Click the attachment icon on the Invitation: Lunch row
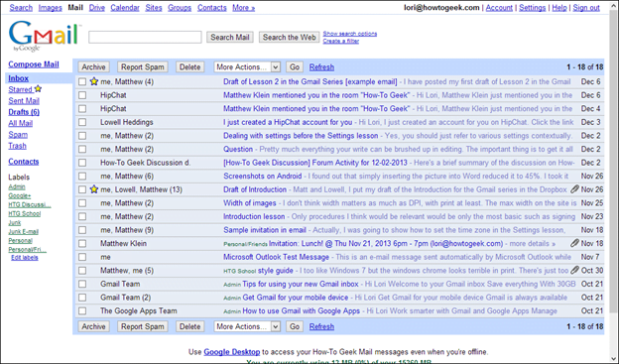619x364 pixels. [x=574, y=243]
